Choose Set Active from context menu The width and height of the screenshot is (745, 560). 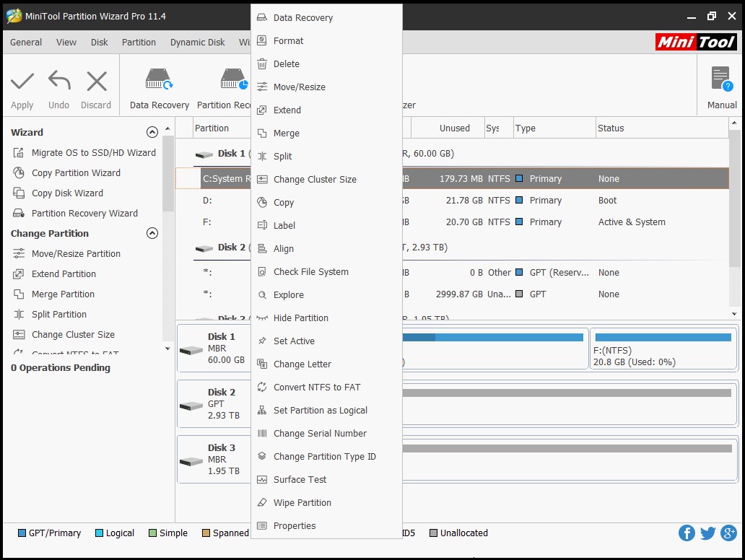(294, 341)
